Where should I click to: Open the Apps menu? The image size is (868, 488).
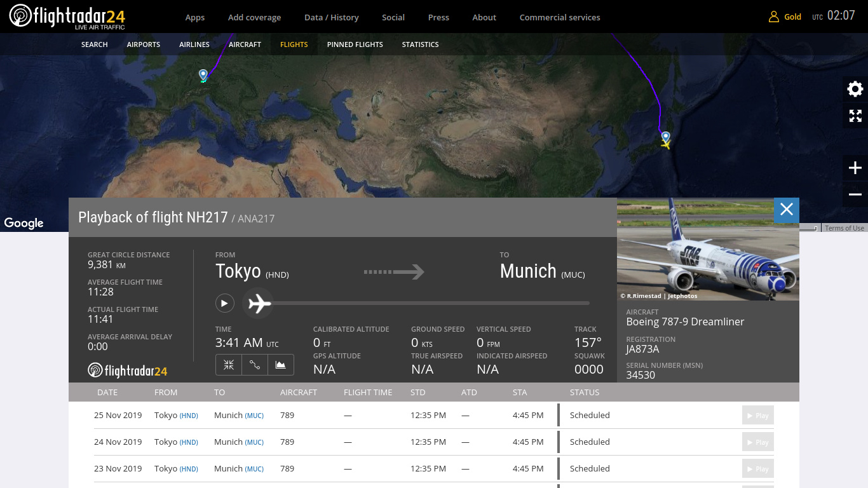[x=195, y=17]
